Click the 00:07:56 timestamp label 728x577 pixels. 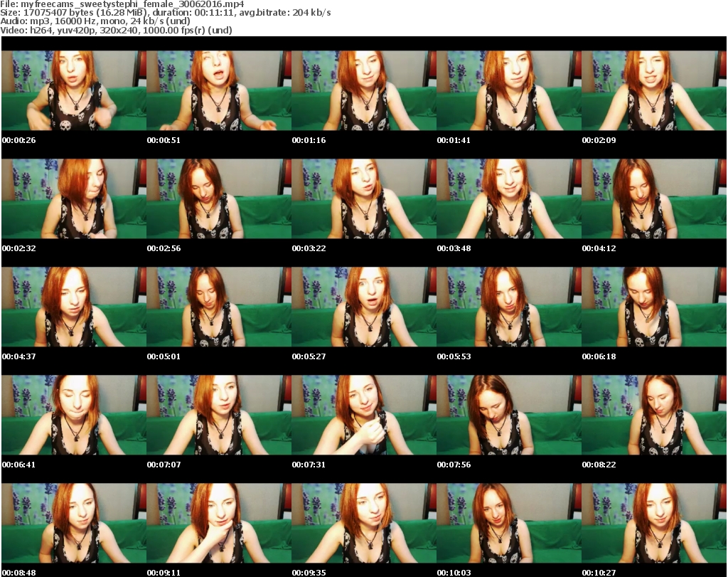(x=454, y=465)
